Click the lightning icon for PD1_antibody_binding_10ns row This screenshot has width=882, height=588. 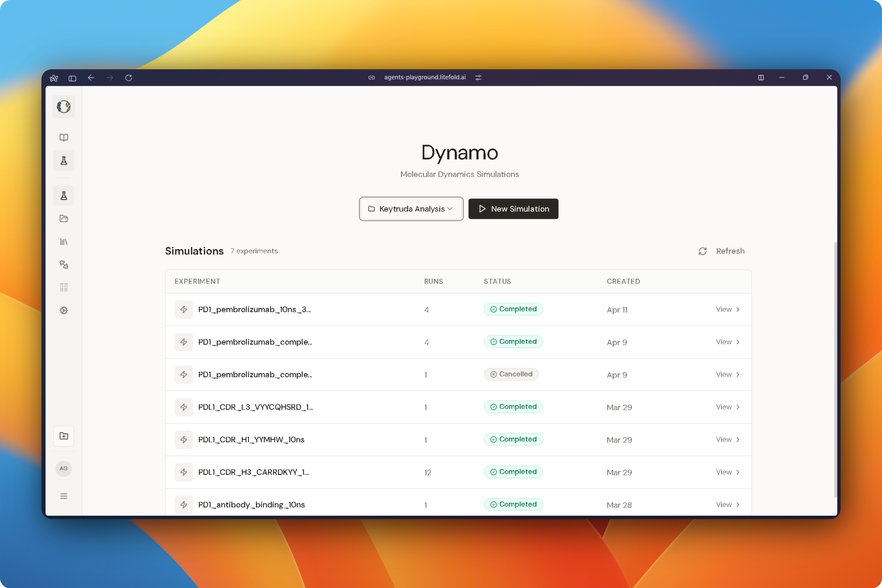[x=184, y=504]
